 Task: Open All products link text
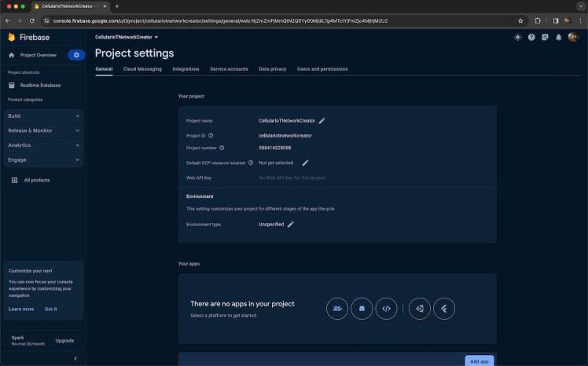coord(37,180)
